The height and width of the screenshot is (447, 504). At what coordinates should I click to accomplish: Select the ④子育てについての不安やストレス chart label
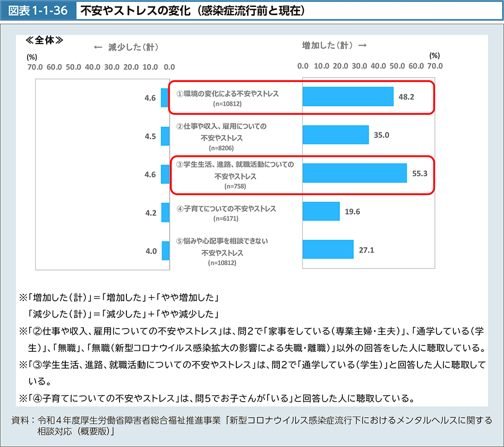click(x=226, y=209)
